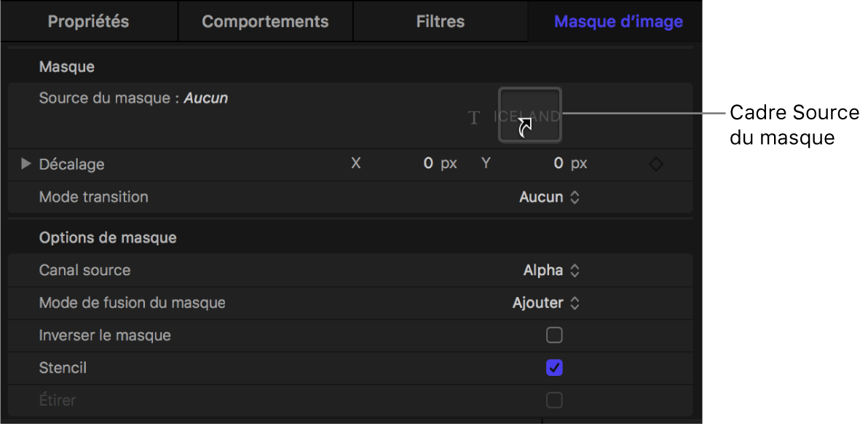Open the Canal source Alpha dropdown
The image size is (868, 426).
(551, 270)
